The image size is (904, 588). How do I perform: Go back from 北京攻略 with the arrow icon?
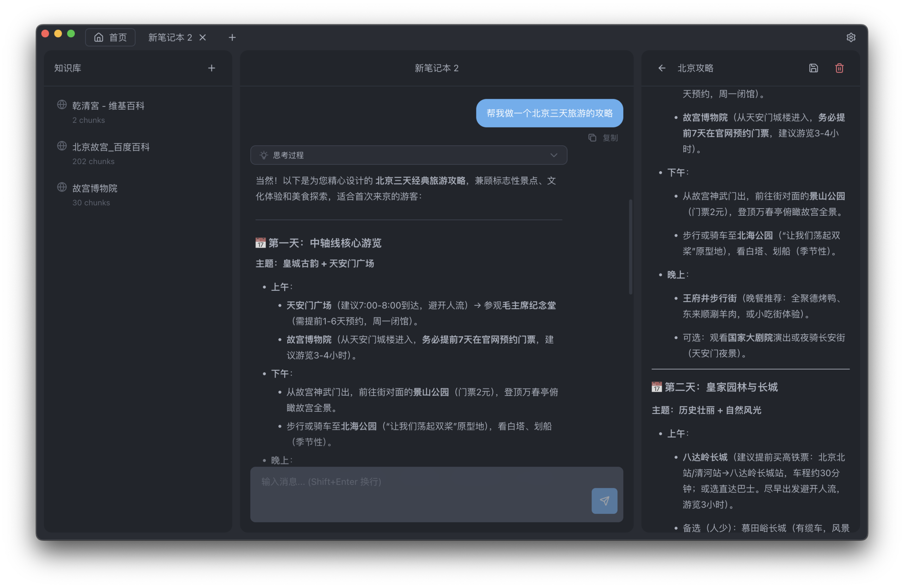662,68
